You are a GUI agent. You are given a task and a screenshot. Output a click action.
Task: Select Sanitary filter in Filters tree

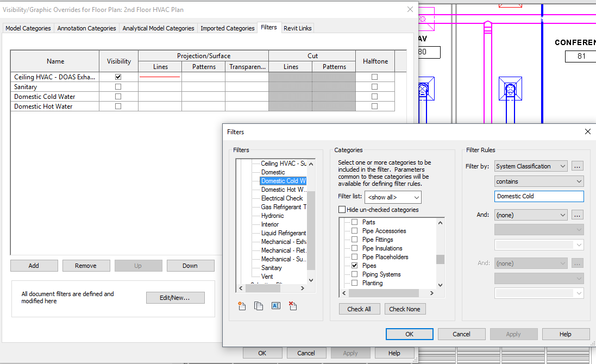[x=272, y=268]
